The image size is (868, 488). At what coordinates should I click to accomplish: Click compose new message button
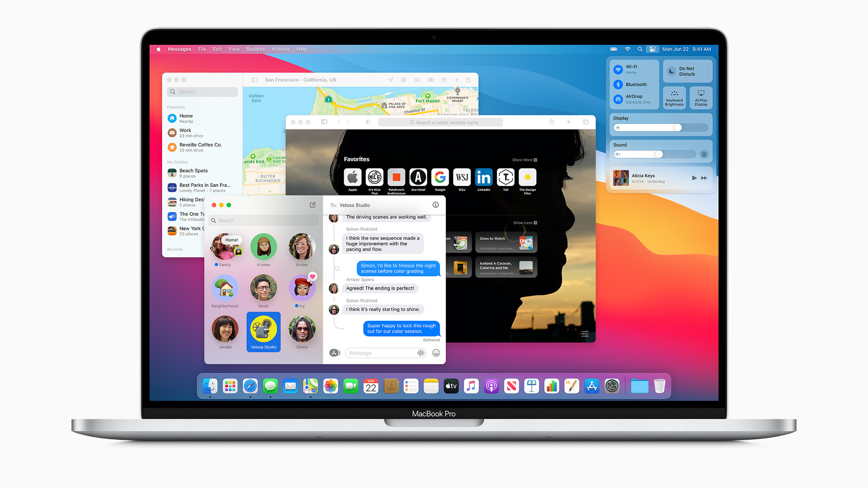[312, 205]
